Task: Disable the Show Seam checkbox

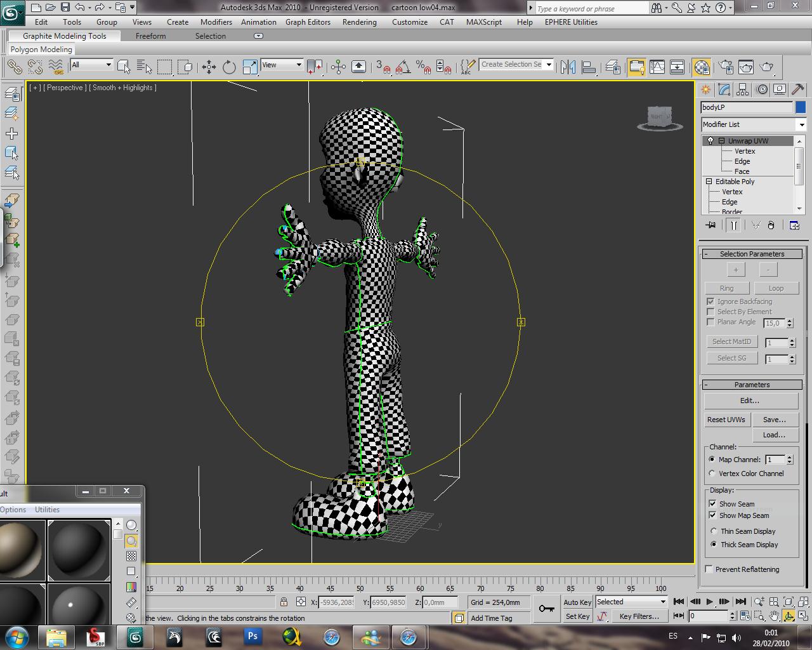Action: pos(712,503)
